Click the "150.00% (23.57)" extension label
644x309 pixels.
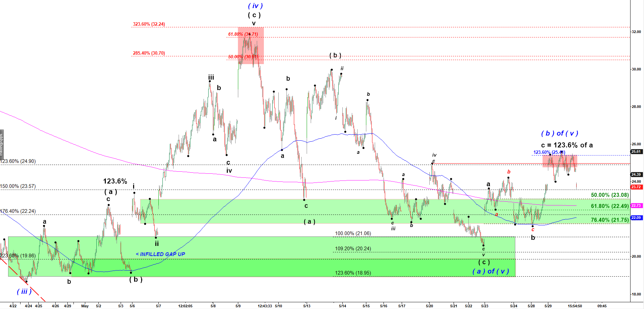coord(18,186)
